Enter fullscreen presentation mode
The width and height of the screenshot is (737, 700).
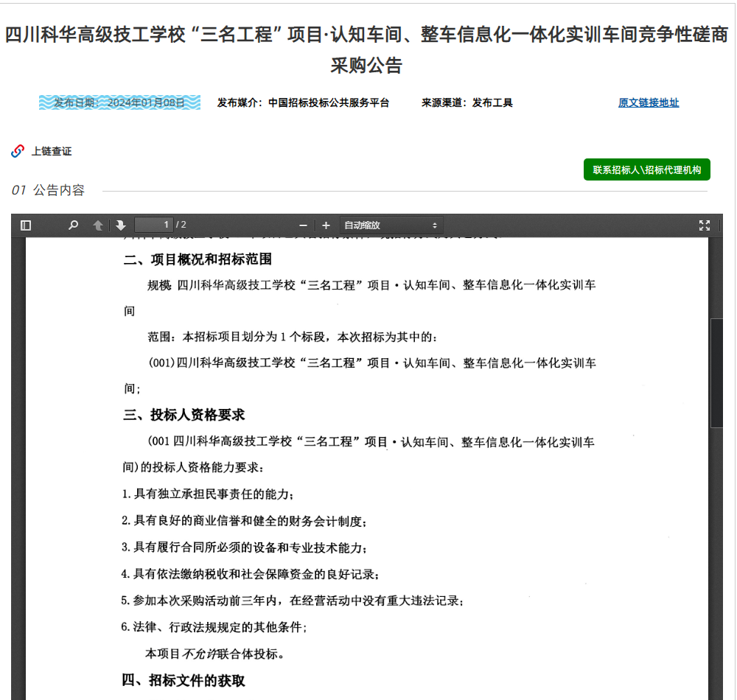click(704, 225)
